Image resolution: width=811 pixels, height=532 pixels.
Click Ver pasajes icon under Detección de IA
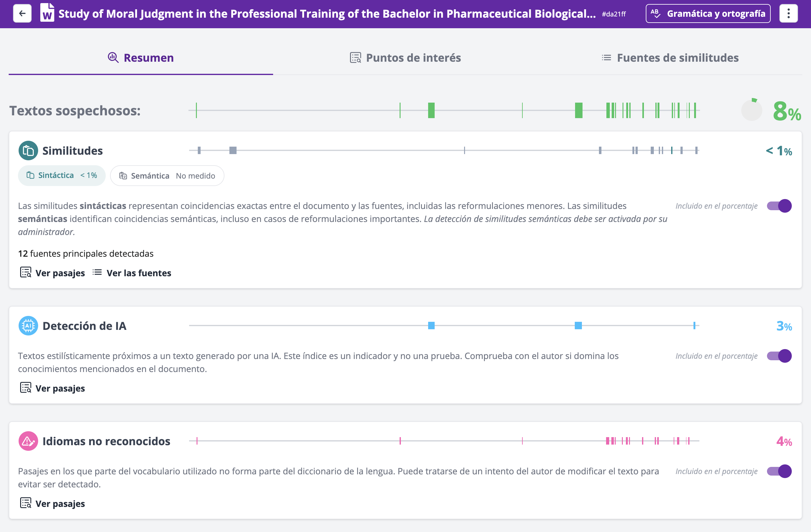pyautogui.click(x=25, y=388)
